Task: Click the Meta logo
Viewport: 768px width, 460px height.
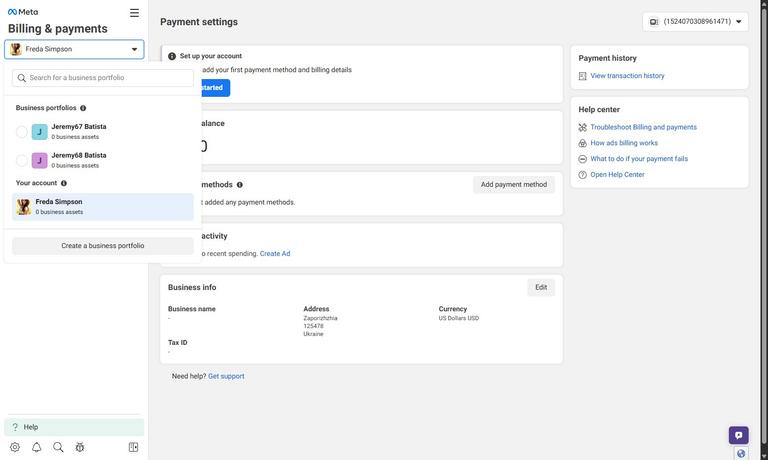Action: click(23, 12)
